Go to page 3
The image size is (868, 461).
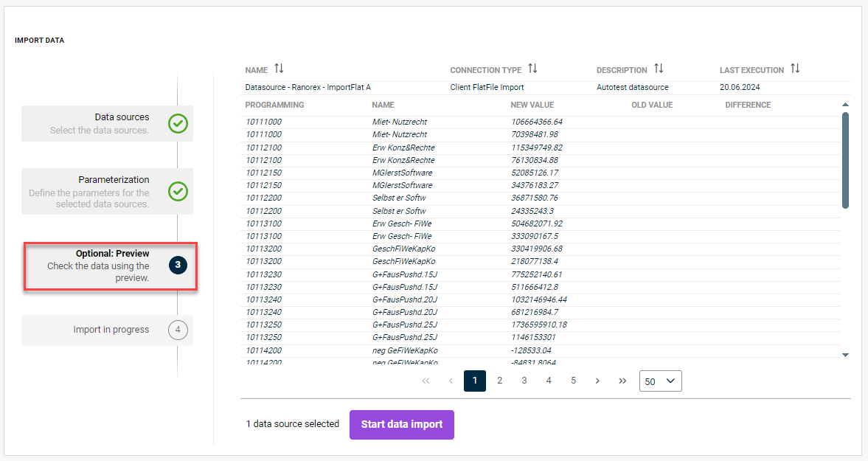(x=524, y=381)
